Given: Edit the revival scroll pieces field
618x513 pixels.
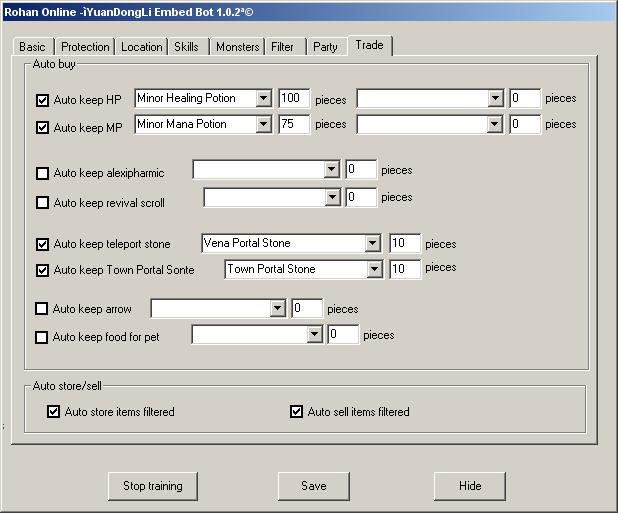Looking at the screenshot, I should tap(361, 197).
